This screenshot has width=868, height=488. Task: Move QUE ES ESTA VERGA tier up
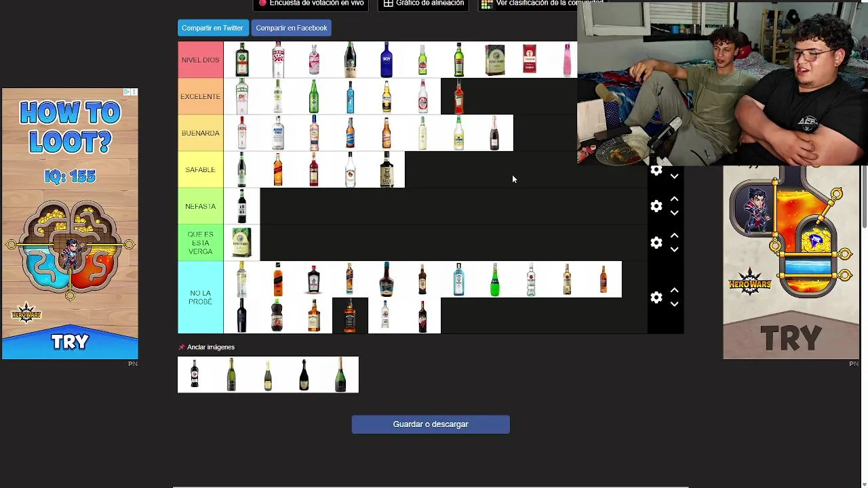[x=674, y=236]
